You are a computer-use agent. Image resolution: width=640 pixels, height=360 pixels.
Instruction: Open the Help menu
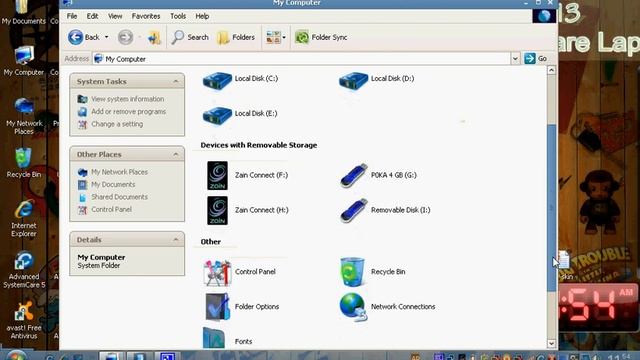pyautogui.click(x=202, y=16)
